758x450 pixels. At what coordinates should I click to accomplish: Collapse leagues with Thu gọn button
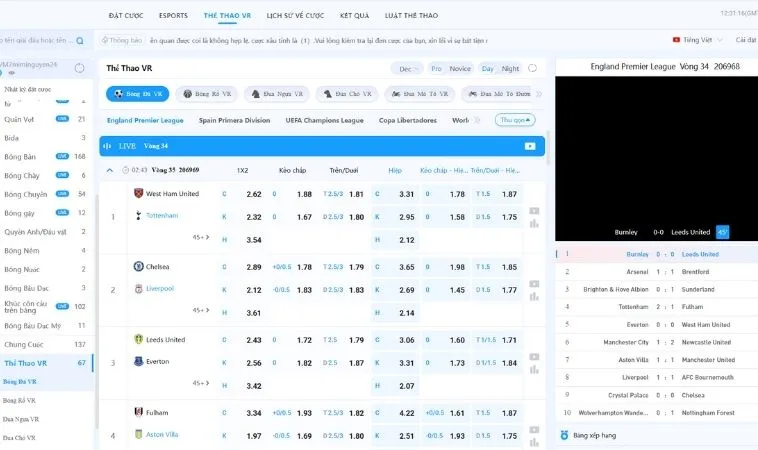[515, 120]
